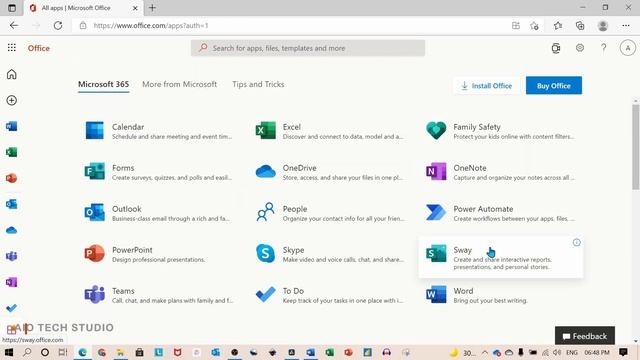Open Outlook from the left sidebar
The image size is (640, 360).
click(11, 204)
